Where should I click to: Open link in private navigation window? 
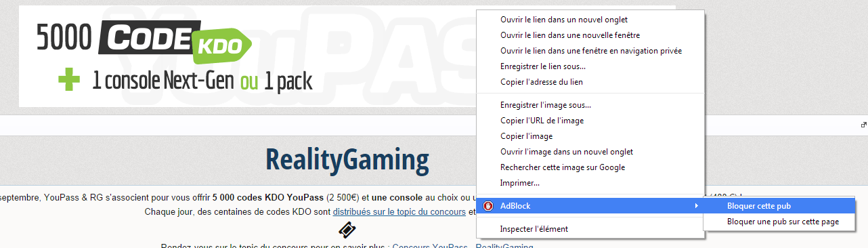tap(591, 50)
